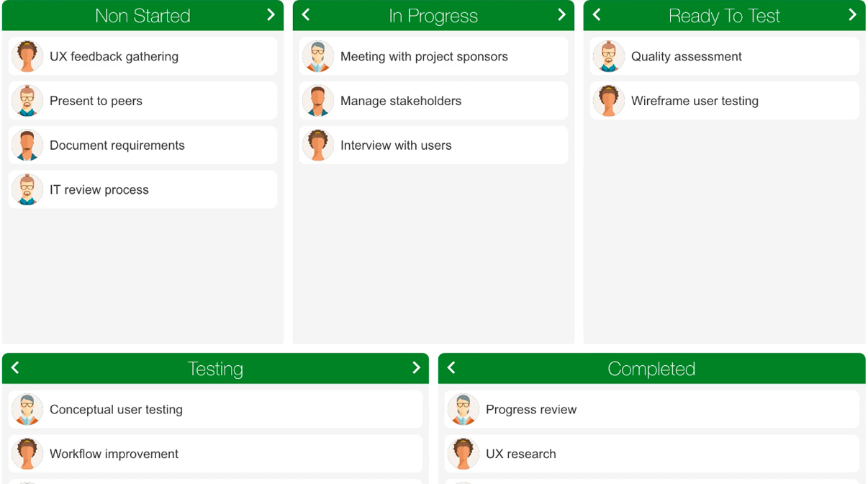Click avatar on Quality assessment card

[x=609, y=56]
